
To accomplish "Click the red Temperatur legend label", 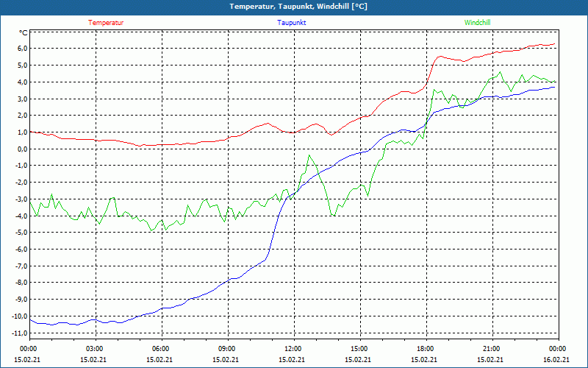I will click(x=106, y=23).
